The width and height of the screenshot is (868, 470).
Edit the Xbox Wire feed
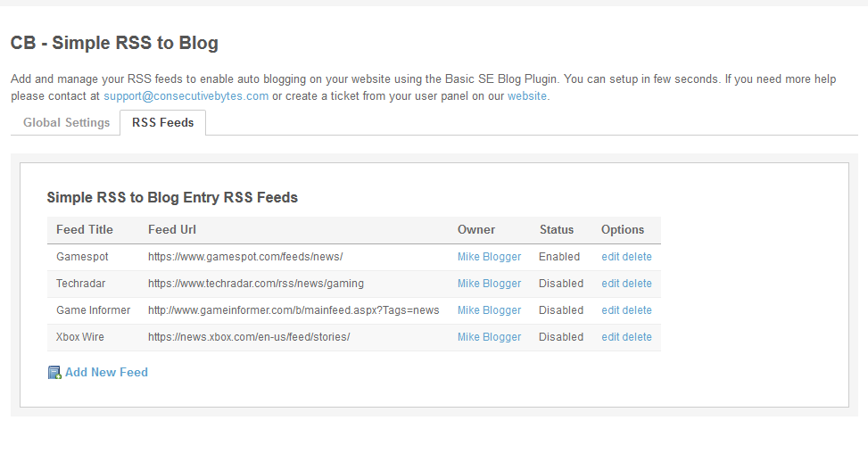[x=610, y=337]
